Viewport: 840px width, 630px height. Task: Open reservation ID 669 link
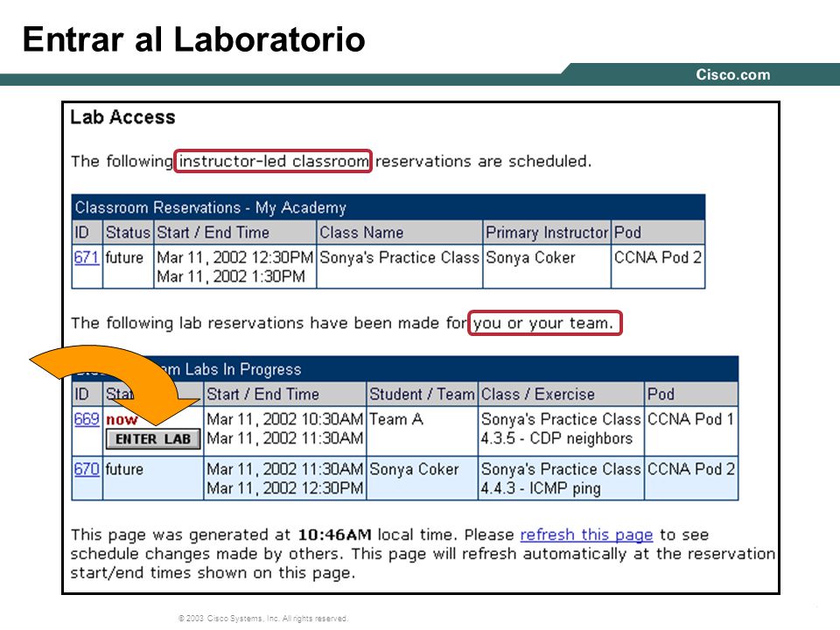87,419
